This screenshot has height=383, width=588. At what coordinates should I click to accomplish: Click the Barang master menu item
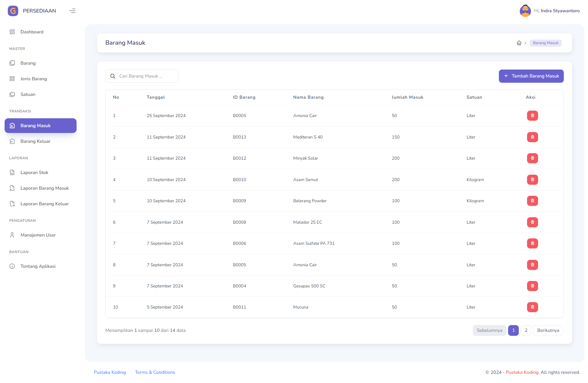click(x=28, y=63)
